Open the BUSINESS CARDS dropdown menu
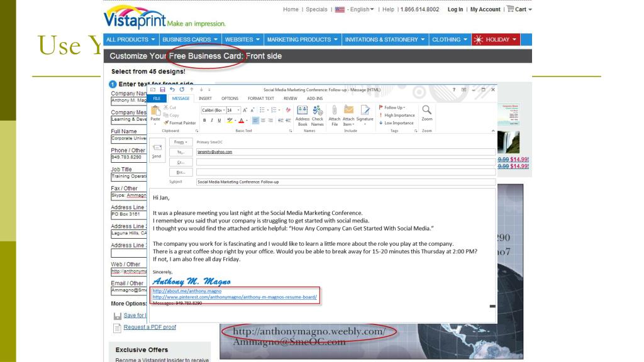The height and width of the screenshot is (362, 644). (190, 40)
